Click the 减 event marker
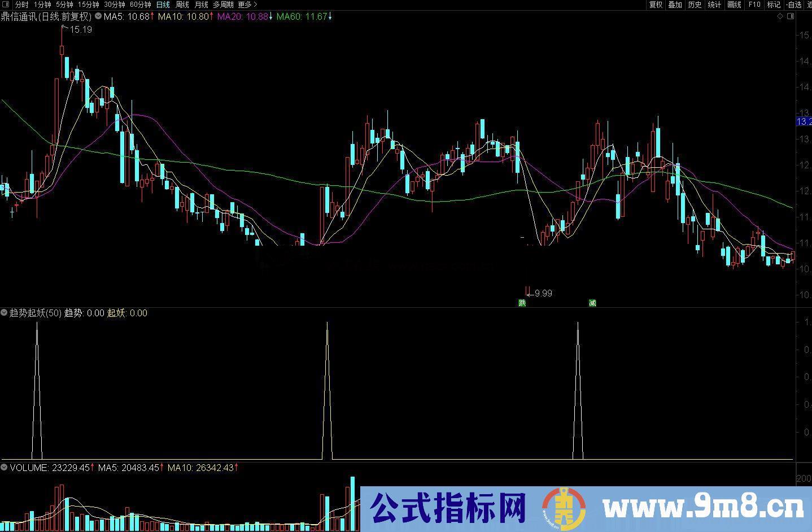The height and width of the screenshot is (532, 812). pyautogui.click(x=592, y=303)
